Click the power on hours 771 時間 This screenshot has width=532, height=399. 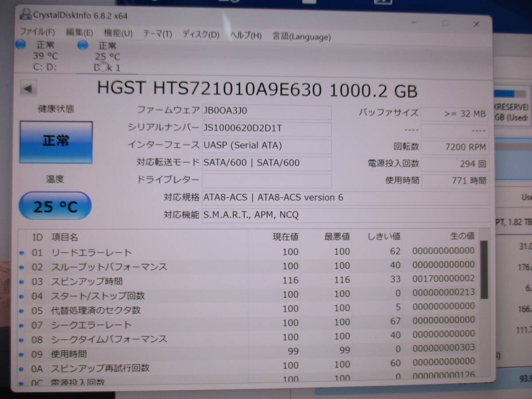click(x=454, y=180)
